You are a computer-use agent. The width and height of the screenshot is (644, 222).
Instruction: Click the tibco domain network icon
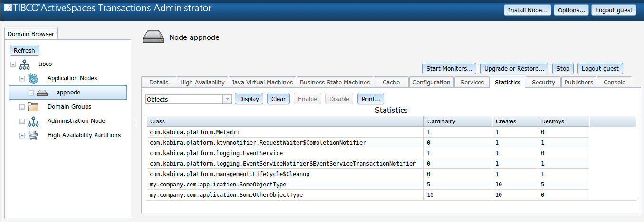tap(24, 64)
